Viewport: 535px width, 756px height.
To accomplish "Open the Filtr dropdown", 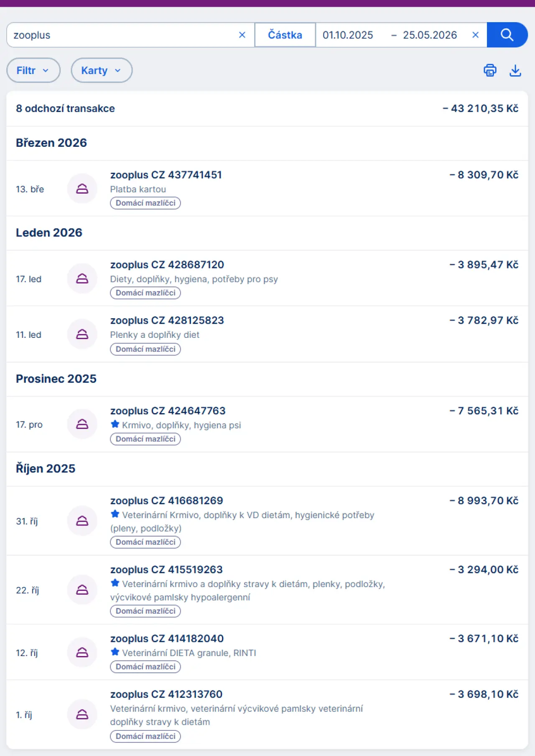I will click(x=33, y=70).
